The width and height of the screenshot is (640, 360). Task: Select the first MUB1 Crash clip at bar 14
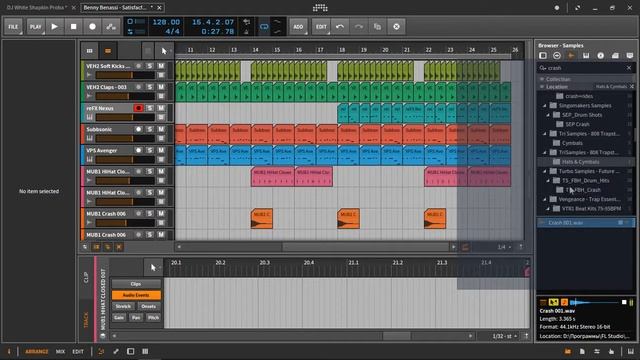[262, 219]
